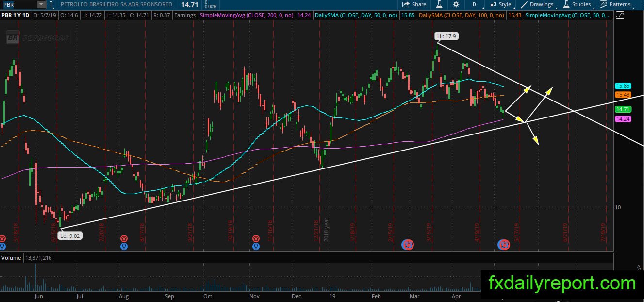Open the flask Edit Studies icon
This screenshot has height=302, width=644.
tap(439, 4)
